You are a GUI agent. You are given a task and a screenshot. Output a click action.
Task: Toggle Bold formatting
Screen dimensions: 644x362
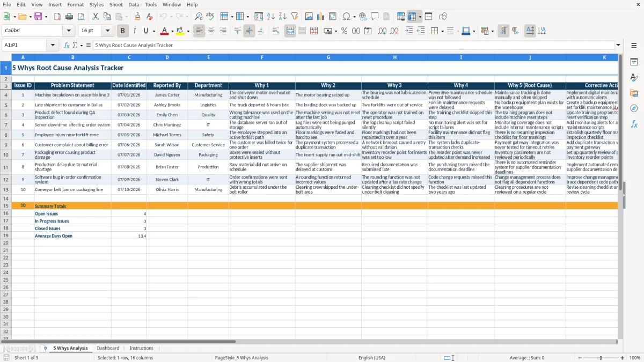[x=122, y=31]
